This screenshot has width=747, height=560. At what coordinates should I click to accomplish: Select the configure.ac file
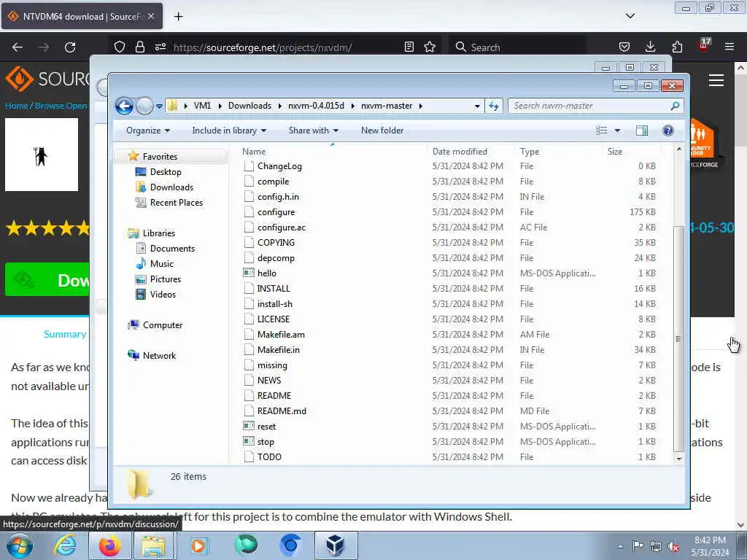click(281, 227)
